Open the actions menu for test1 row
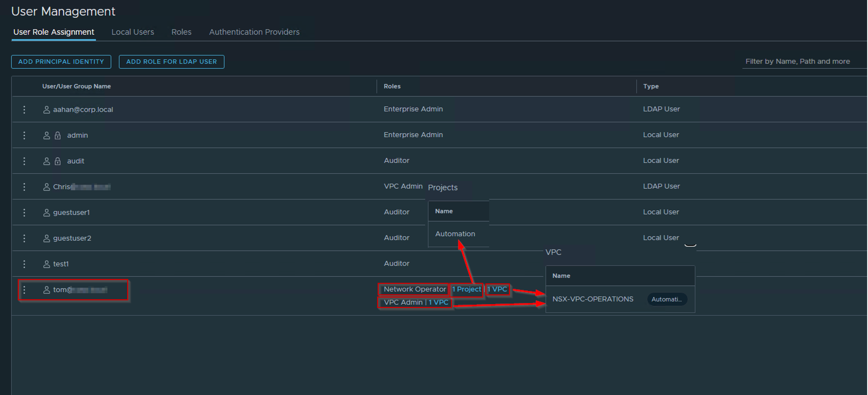Image resolution: width=868 pixels, height=395 pixels. 24,264
